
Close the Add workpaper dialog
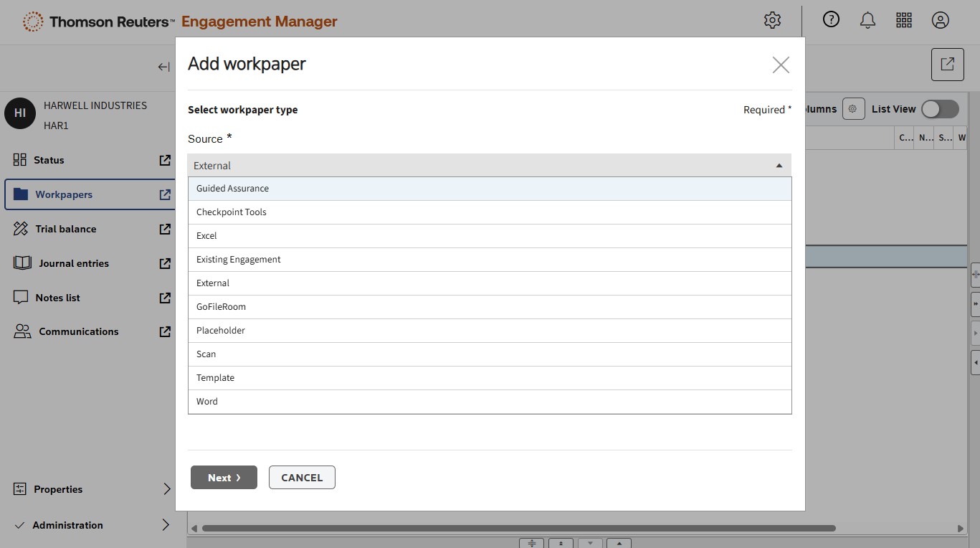point(781,65)
